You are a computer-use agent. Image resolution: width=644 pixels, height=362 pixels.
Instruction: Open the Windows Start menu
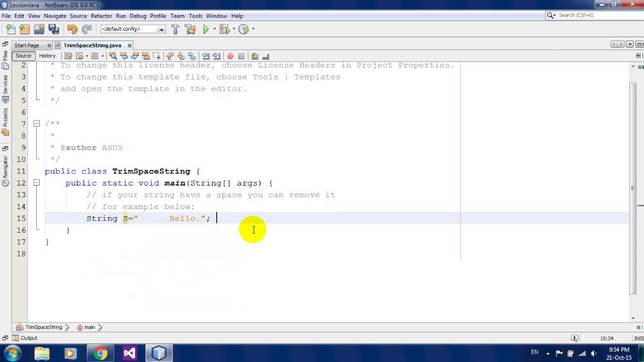coord(13,353)
